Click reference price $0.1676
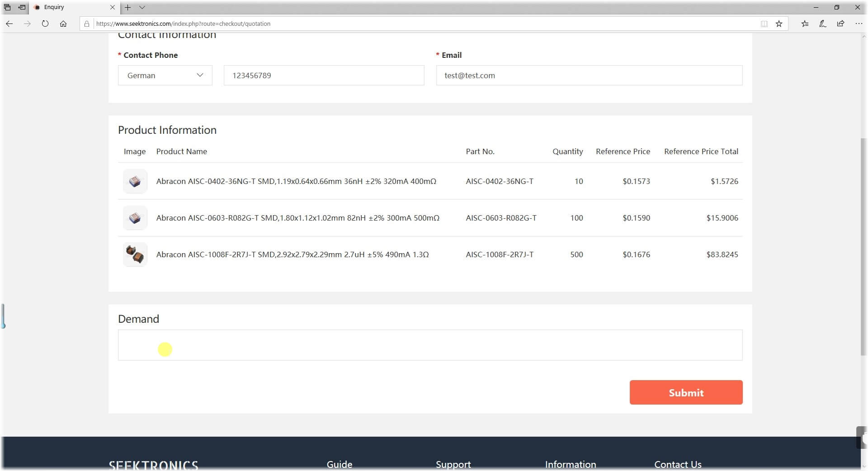The height and width of the screenshot is (471, 868). point(636,254)
